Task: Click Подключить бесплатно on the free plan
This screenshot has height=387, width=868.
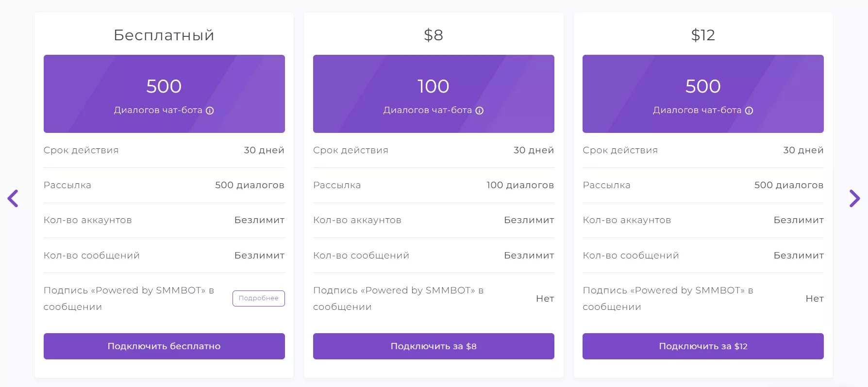Action: (x=164, y=346)
